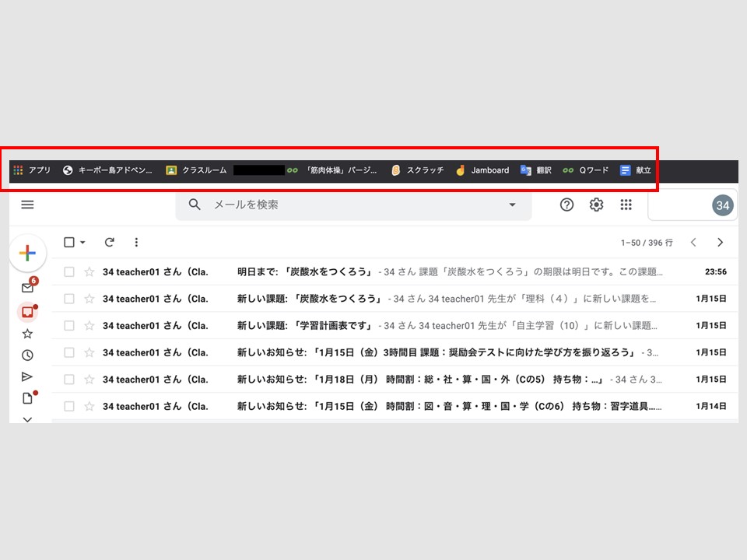Open the クラスルーム bookmark
747x560 pixels.
197,170
